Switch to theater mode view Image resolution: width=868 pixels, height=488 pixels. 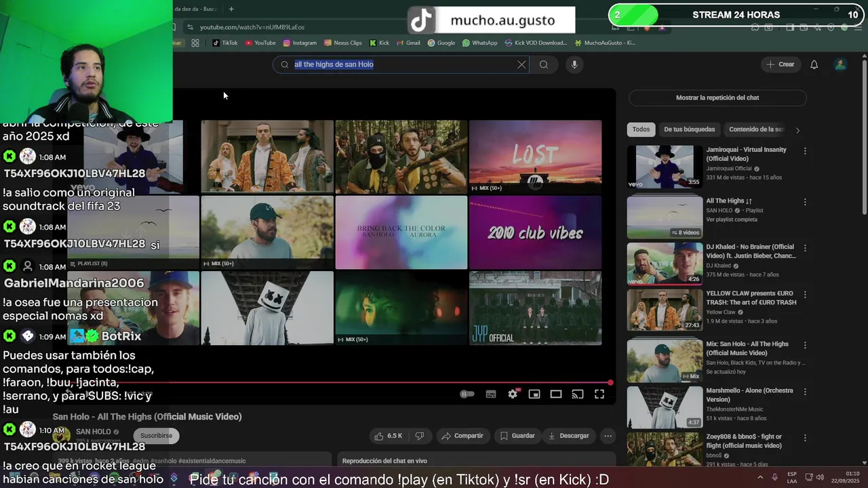click(x=556, y=394)
